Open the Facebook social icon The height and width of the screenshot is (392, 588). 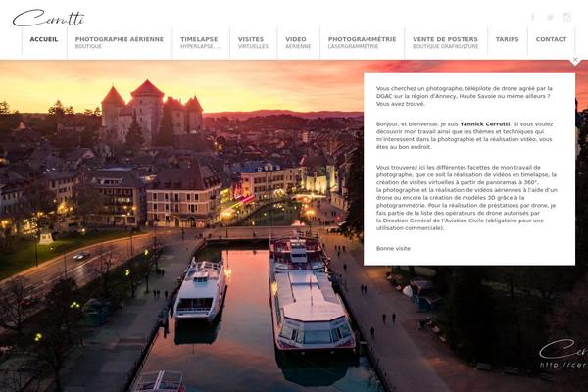pos(533,17)
